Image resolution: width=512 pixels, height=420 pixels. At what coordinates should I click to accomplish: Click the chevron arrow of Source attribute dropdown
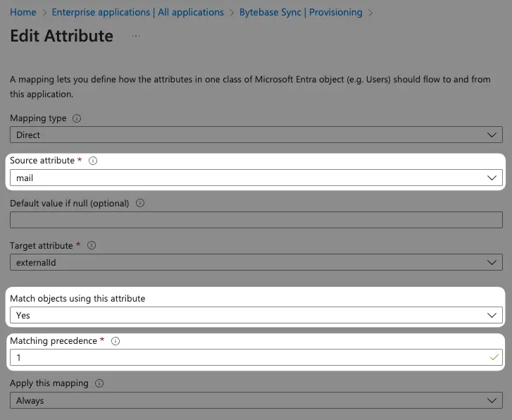492,178
